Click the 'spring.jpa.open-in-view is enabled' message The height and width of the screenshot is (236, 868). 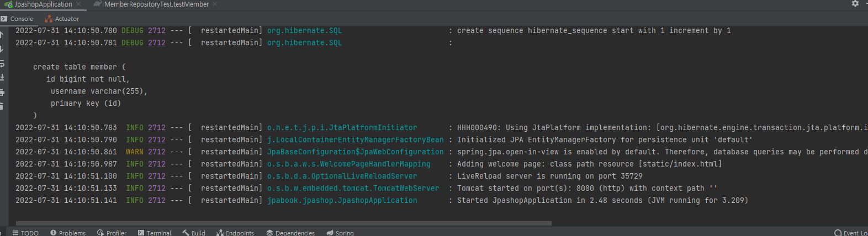[663, 152]
